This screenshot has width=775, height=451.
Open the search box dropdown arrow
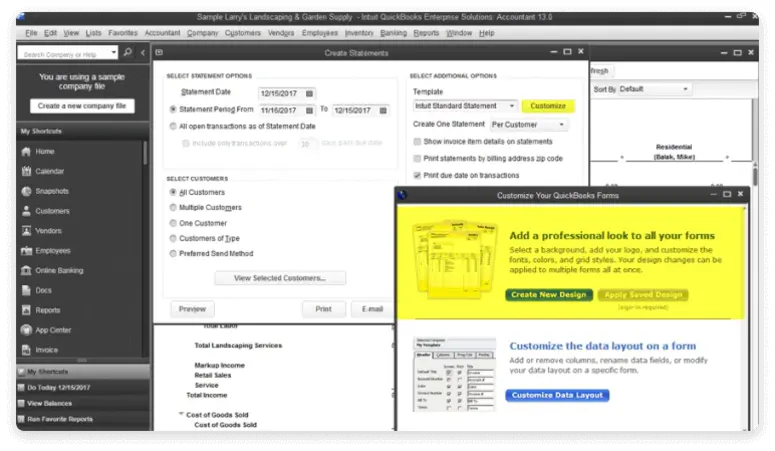pyautogui.click(x=114, y=52)
